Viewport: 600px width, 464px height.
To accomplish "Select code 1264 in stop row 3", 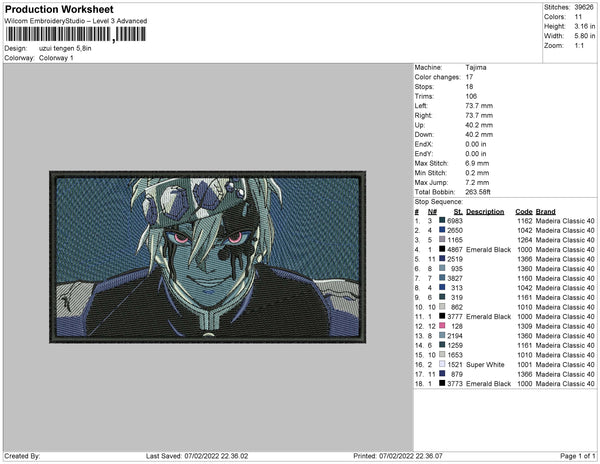I will pos(525,240).
